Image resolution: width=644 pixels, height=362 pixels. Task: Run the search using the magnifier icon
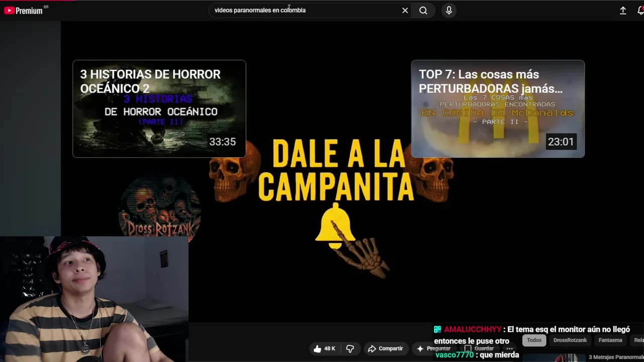423,10
